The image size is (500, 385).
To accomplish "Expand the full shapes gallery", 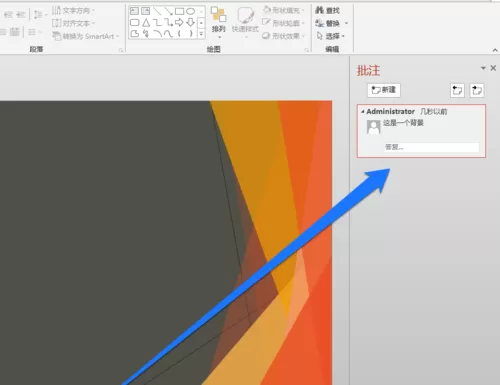I will pos(201,34).
